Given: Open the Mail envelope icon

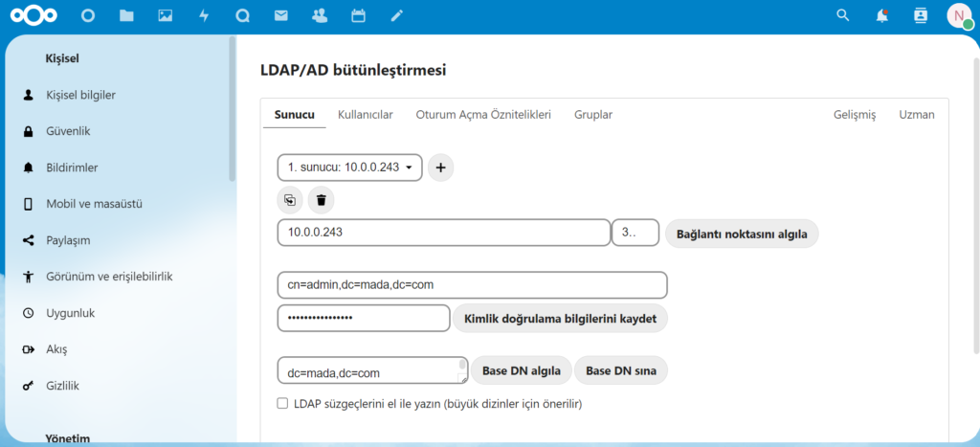Looking at the screenshot, I should pyautogui.click(x=280, y=15).
